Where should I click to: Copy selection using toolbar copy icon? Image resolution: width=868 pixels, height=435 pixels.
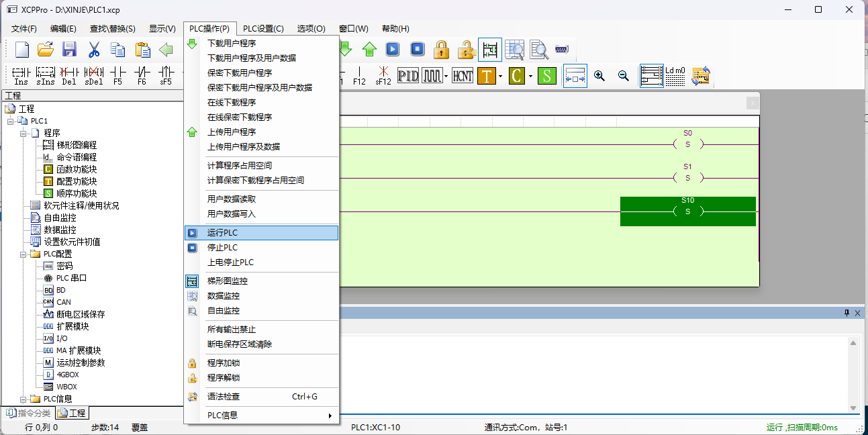coord(117,49)
